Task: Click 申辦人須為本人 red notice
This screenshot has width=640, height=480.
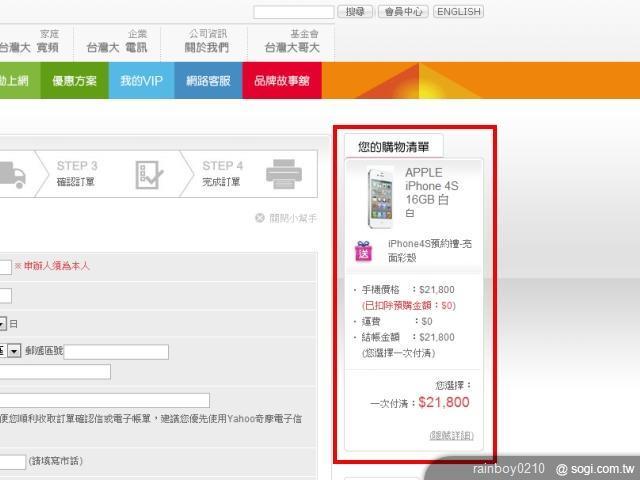Action: (x=52, y=266)
